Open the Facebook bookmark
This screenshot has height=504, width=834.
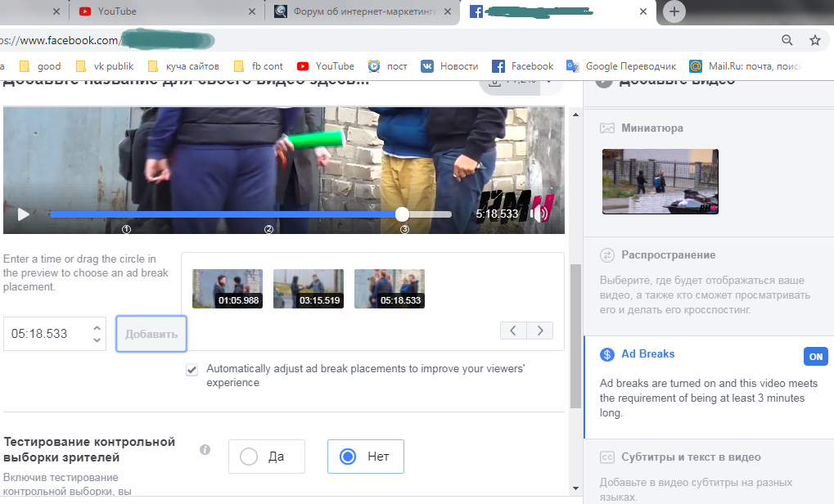tap(522, 66)
